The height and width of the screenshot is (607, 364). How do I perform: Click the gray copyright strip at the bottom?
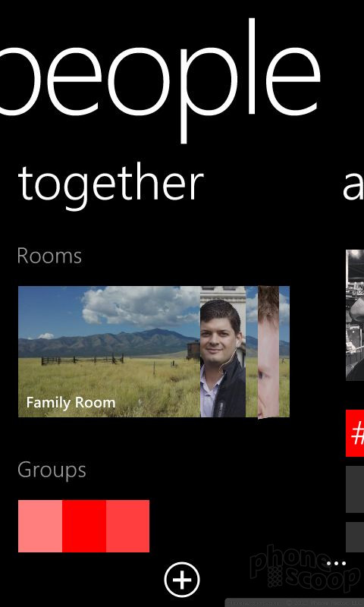(294, 602)
